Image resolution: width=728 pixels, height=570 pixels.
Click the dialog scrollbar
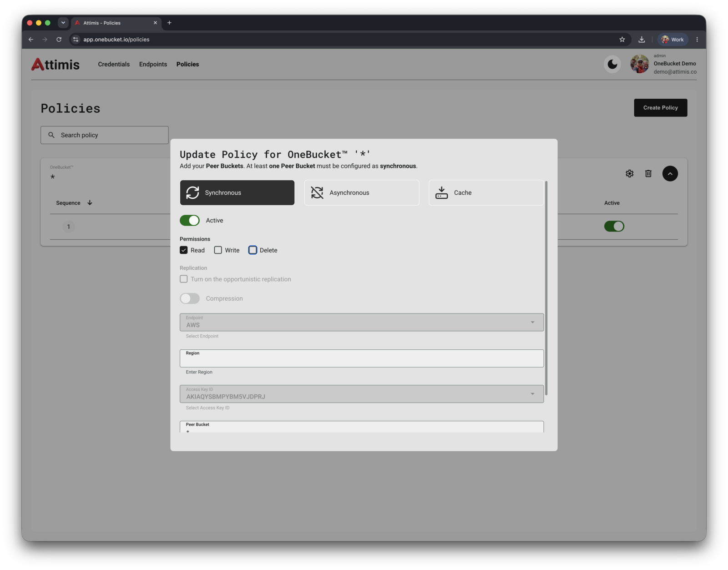click(546, 288)
